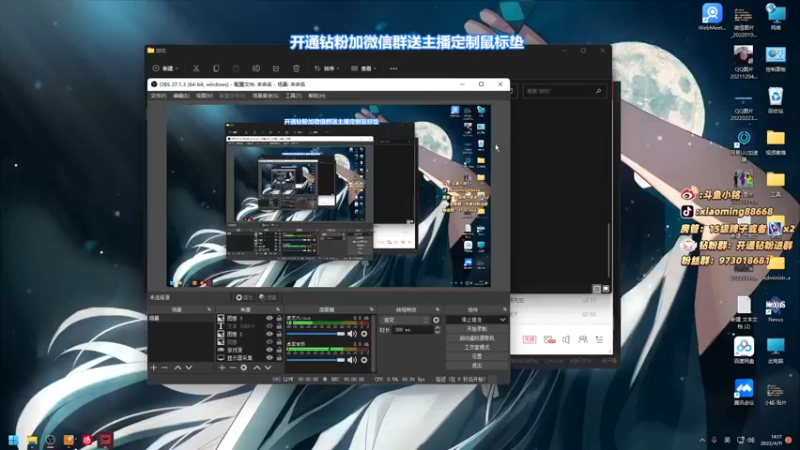This screenshot has width=800, height=450.
Task: Adjust the transition duration 300 ms stepper arrows
Action: pos(437,330)
